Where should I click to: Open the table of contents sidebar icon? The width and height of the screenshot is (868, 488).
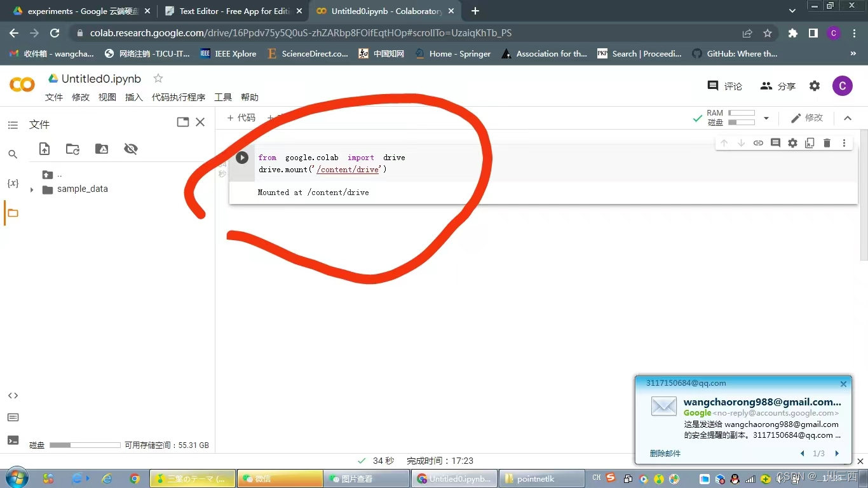point(13,125)
